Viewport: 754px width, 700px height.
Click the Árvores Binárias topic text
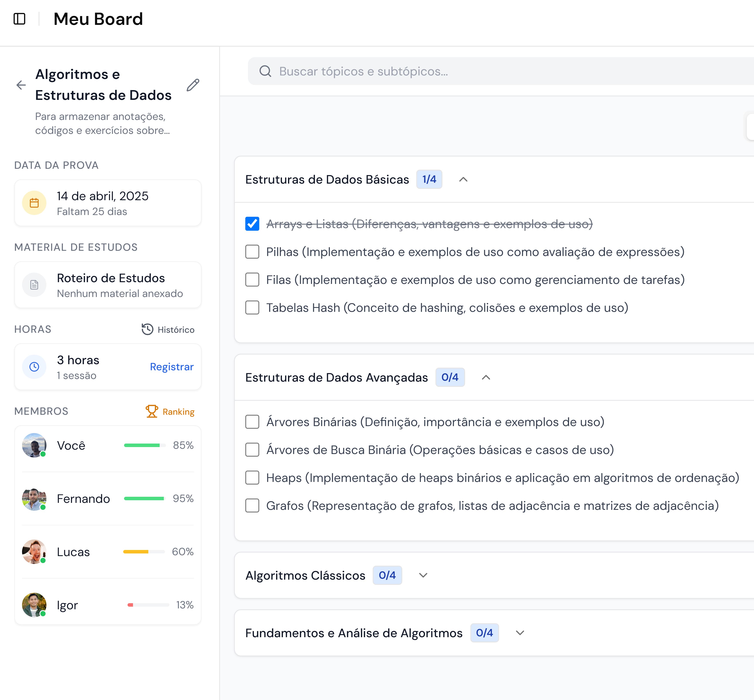click(435, 422)
